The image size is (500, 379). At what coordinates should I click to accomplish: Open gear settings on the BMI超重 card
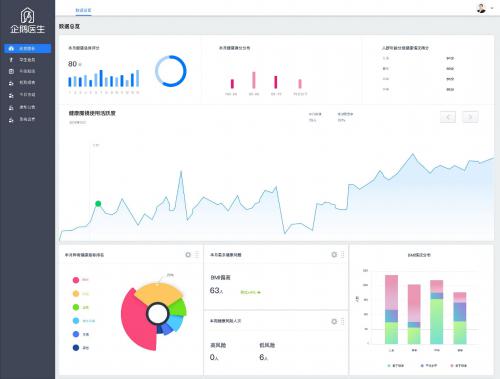click(334, 255)
